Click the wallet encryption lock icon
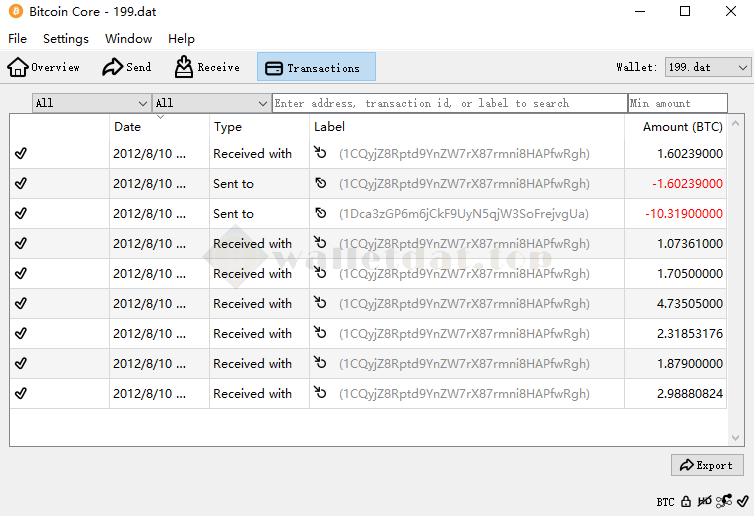Image resolution: width=754 pixels, height=516 pixels. 686,501
